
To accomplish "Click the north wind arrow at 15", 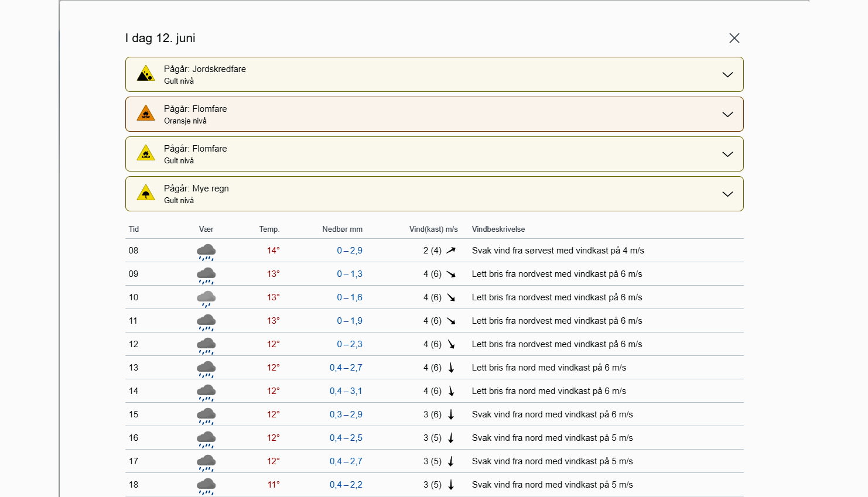I will 451,414.
